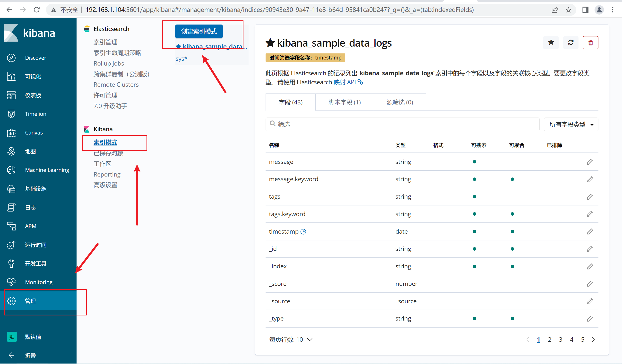Collapse the sidebar with the 折叠 button
622x364 pixels.
30,355
